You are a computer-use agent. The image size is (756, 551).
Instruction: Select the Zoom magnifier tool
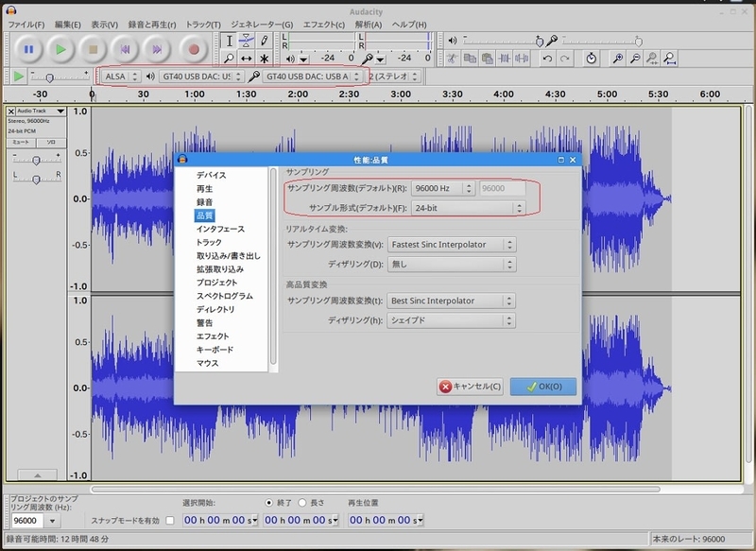[230, 59]
